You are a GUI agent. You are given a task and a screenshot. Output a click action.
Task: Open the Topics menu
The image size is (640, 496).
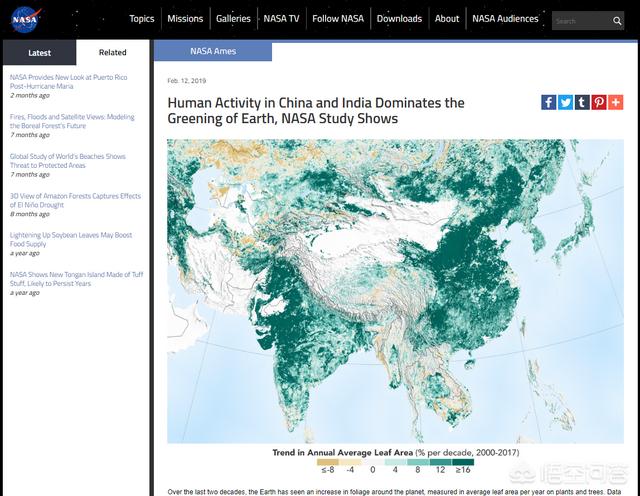pyautogui.click(x=142, y=19)
